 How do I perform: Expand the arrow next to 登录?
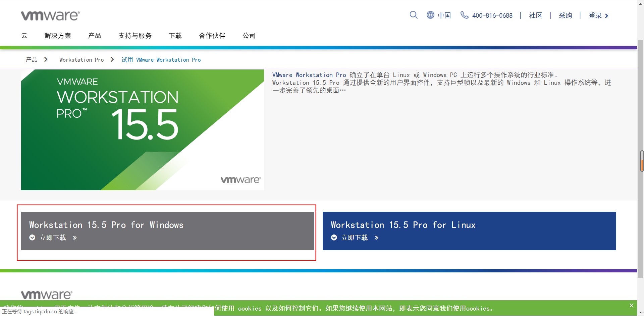[606, 16]
